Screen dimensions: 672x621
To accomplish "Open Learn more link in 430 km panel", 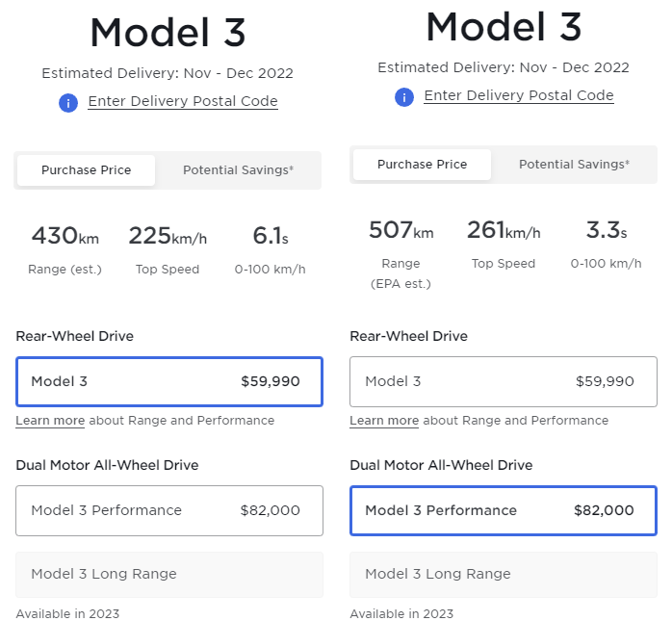I will pyautogui.click(x=50, y=421).
